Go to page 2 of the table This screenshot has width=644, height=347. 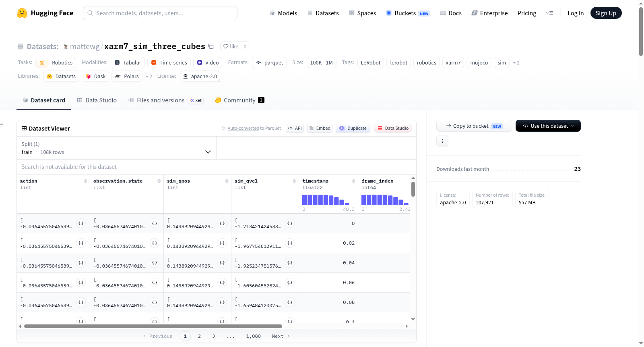[199, 336]
